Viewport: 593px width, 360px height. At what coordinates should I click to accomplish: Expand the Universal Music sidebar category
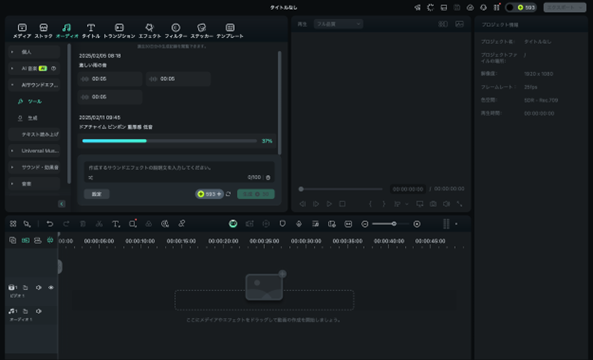34,151
